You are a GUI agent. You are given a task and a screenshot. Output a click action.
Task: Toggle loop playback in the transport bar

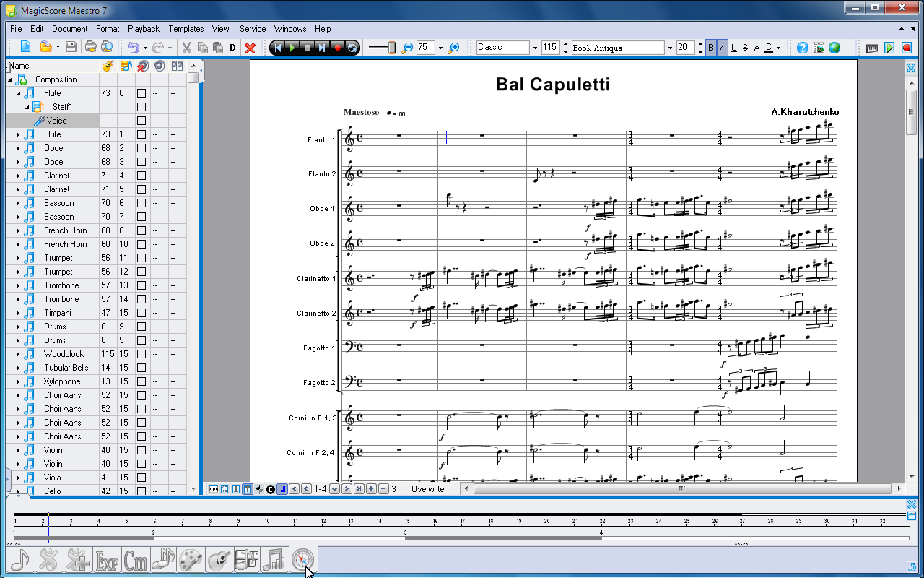coord(352,48)
